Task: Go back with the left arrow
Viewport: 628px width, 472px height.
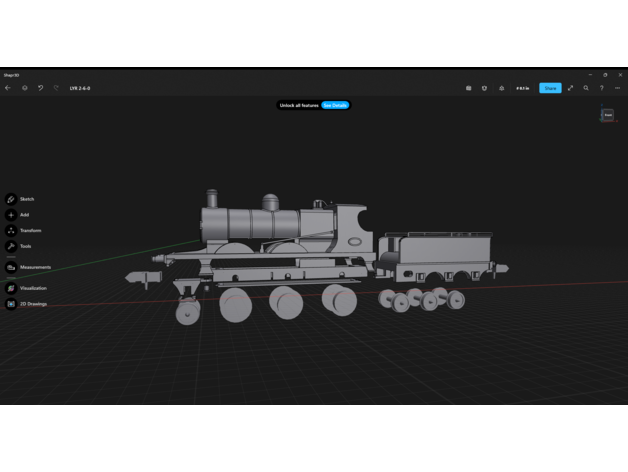Action: click(x=8, y=88)
